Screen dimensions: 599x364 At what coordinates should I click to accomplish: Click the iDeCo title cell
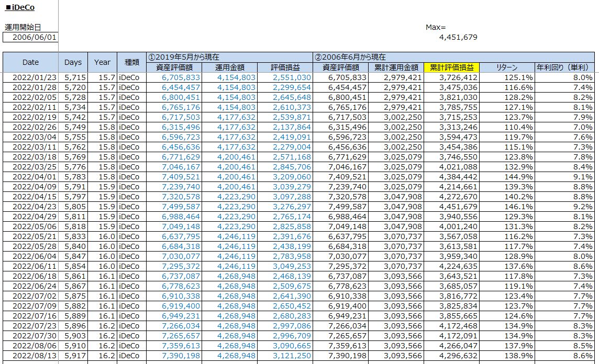(x=20, y=8)
